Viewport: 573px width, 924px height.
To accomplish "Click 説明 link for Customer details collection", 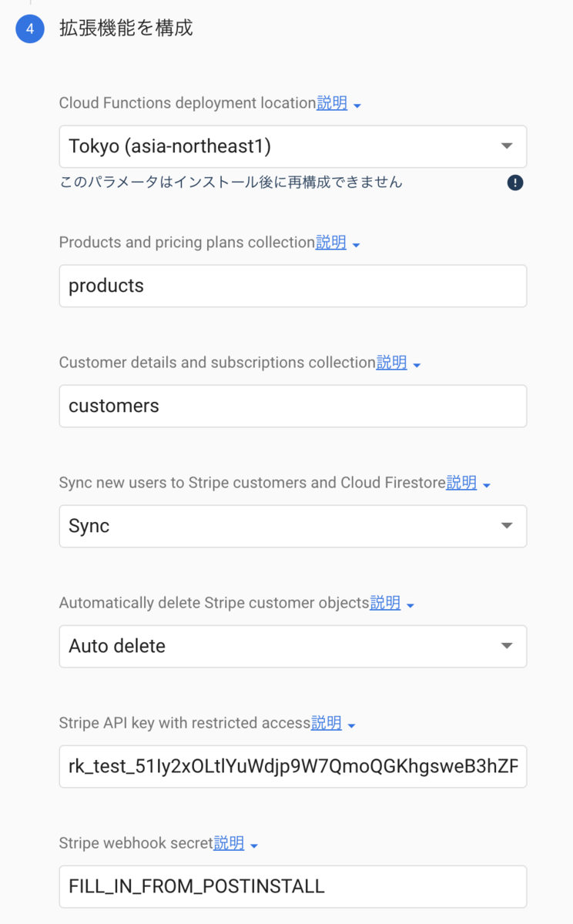I will coord(391,363).
